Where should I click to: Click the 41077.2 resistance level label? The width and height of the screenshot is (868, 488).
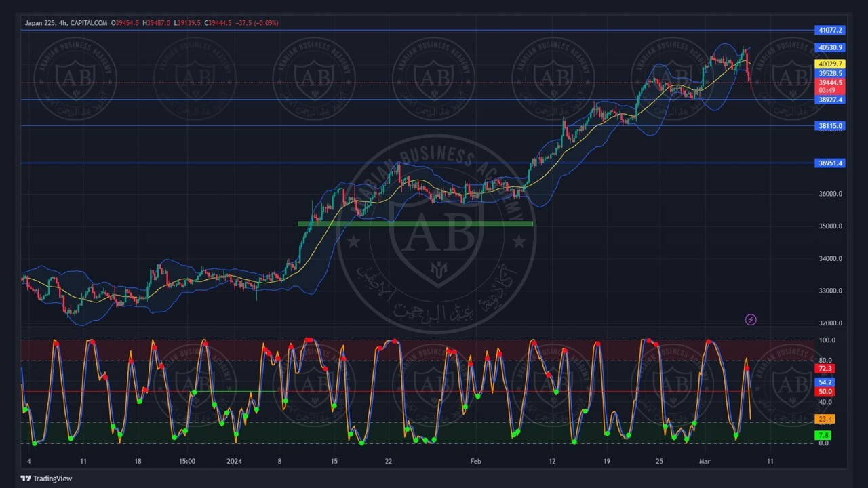click(x=830, y=30)
